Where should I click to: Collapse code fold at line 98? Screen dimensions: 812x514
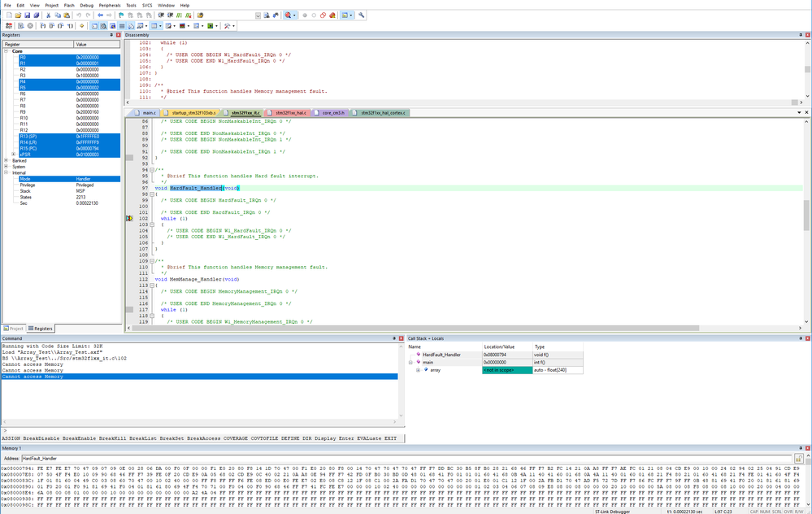coord(152,194)
